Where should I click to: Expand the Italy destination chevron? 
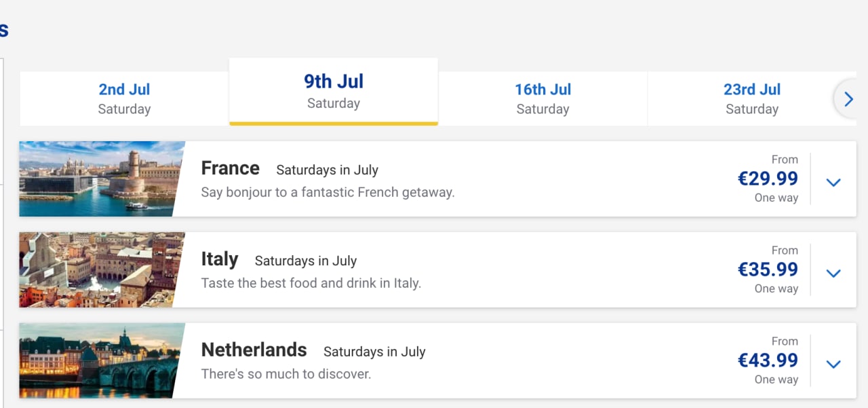point(833,273)
